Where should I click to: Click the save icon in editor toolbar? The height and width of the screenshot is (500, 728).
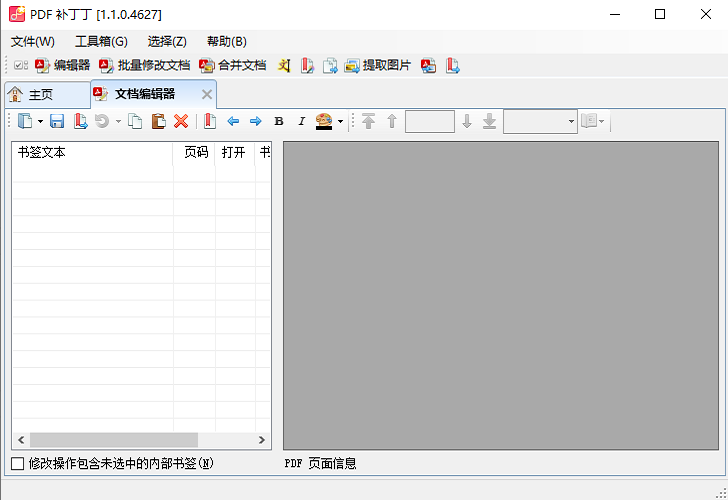click(x=57, y=121)
